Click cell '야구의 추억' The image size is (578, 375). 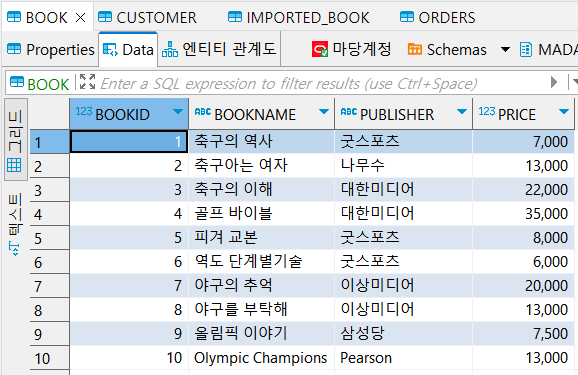261,285
